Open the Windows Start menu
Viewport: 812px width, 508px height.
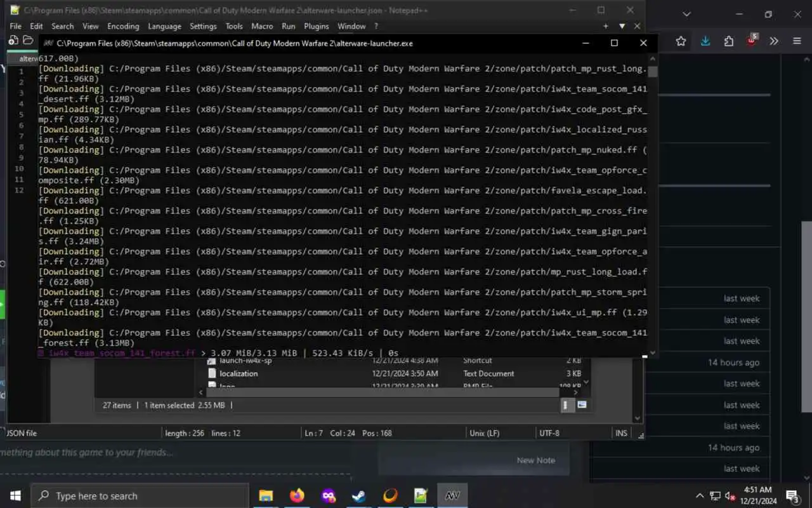click(x=15, y=496)
